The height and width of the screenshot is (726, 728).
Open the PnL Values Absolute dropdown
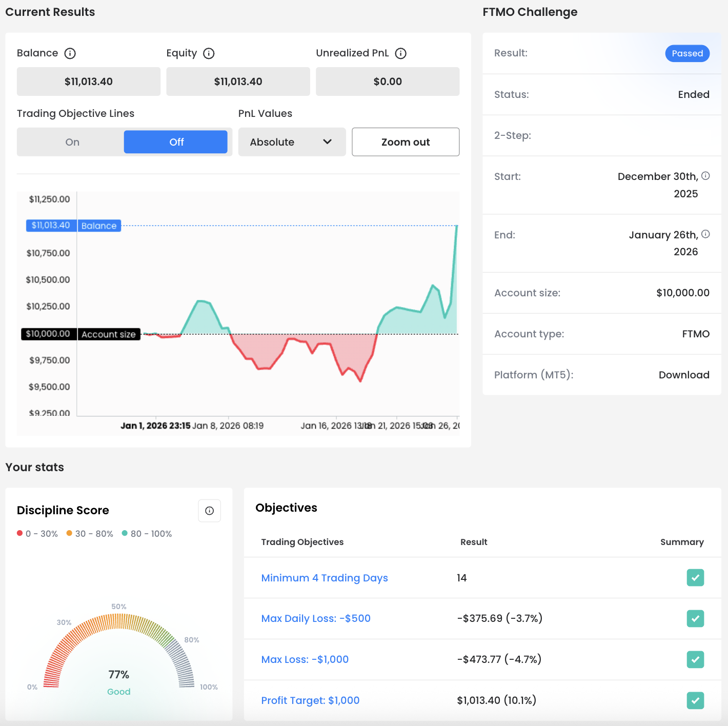[x=291, y=142]
